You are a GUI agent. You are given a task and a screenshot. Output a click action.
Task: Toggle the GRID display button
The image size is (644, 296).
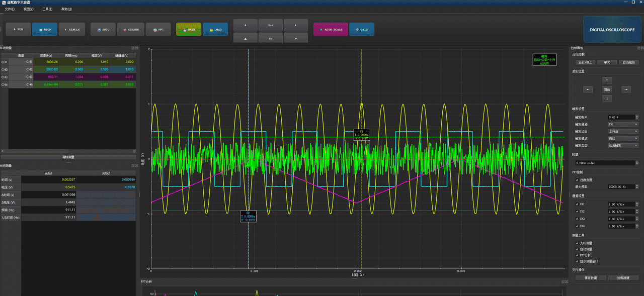(x=362, y=30)
